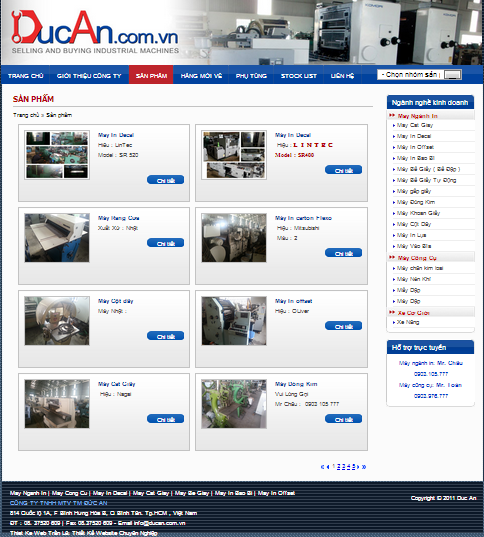Open the Mitsubishi carton Flexo machine thumbnail
This screenshot has height=537, width=484.
234,238
